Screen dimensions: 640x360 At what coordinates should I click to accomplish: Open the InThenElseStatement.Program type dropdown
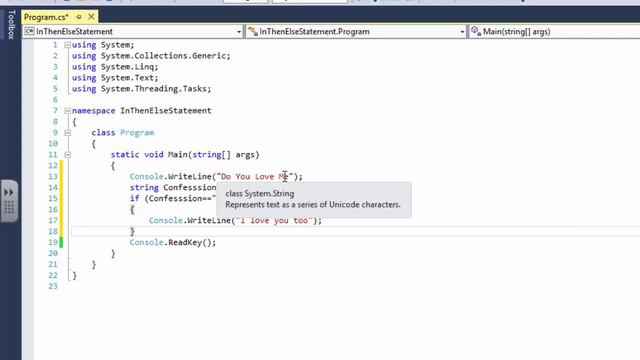356,31
